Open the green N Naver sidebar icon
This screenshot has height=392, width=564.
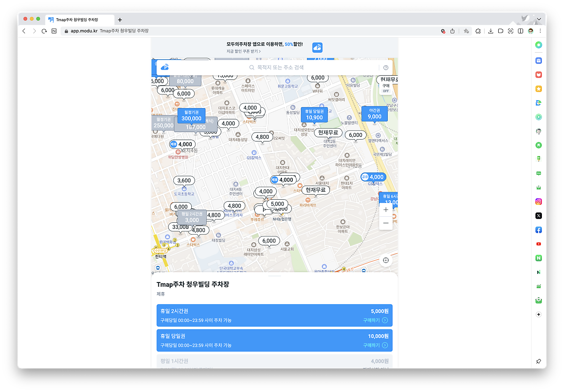pyautogui.click(x=539, y=258)
